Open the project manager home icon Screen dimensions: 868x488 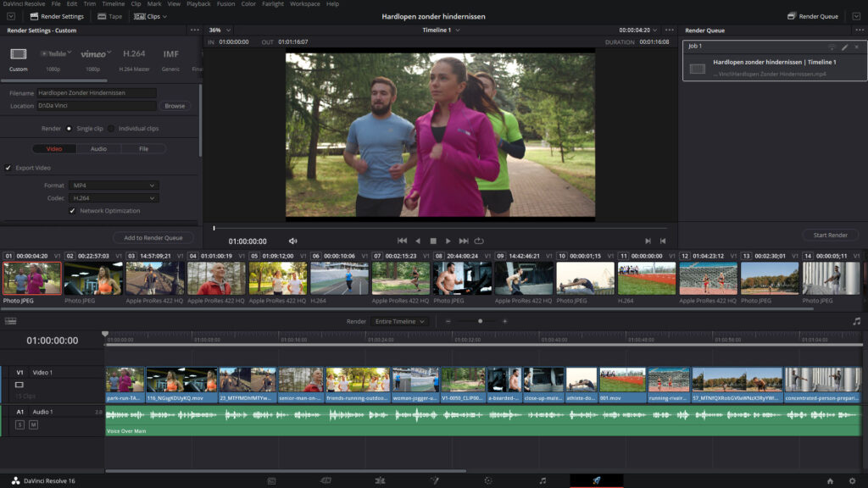tap(830, 481)
